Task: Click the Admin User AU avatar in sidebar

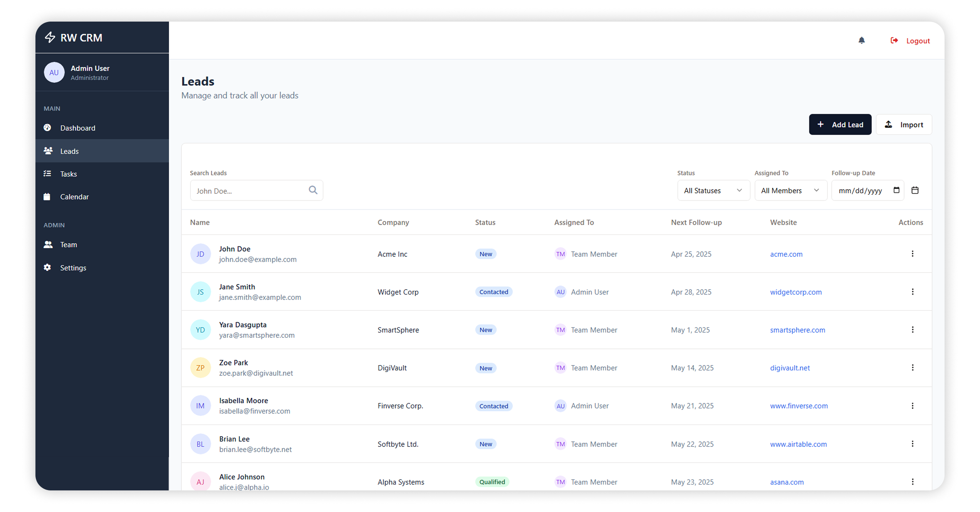Action: coord(54,72)
